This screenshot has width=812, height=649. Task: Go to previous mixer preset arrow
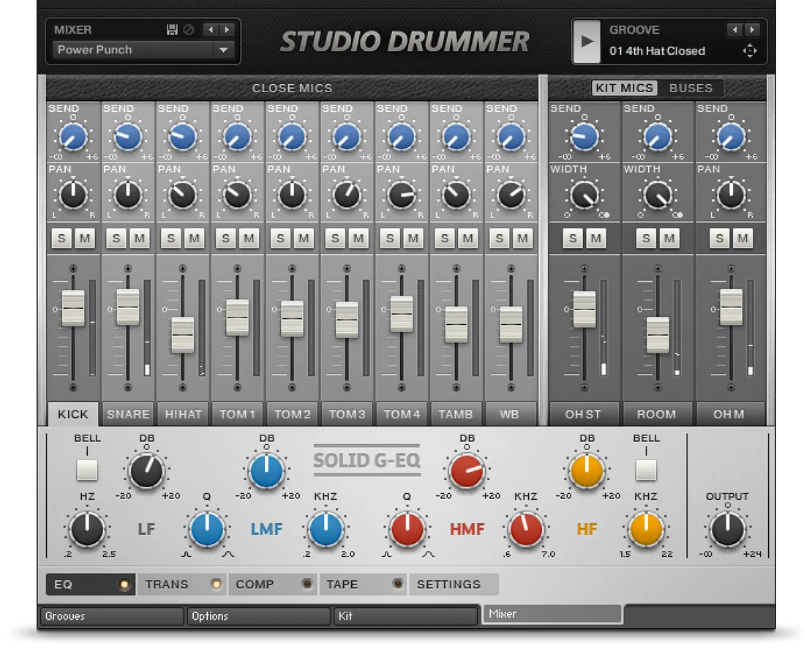click(x=211, y=30)
